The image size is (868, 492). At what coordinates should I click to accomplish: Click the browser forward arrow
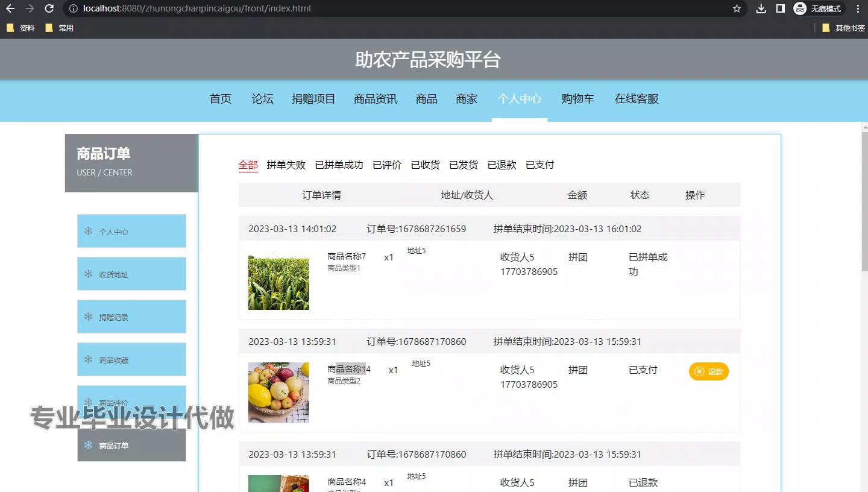30,8
